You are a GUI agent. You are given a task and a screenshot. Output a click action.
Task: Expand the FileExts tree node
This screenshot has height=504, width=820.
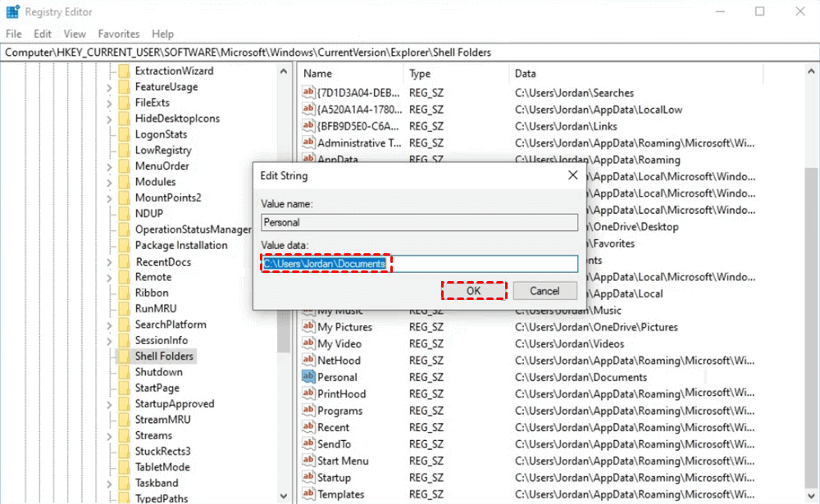(x=109, y=103)
